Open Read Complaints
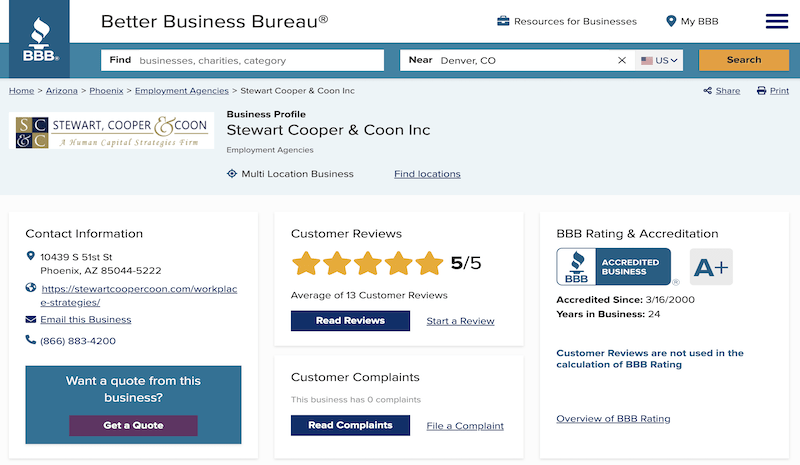The height and width of the screenshot is (465, 800). (350, 425)
